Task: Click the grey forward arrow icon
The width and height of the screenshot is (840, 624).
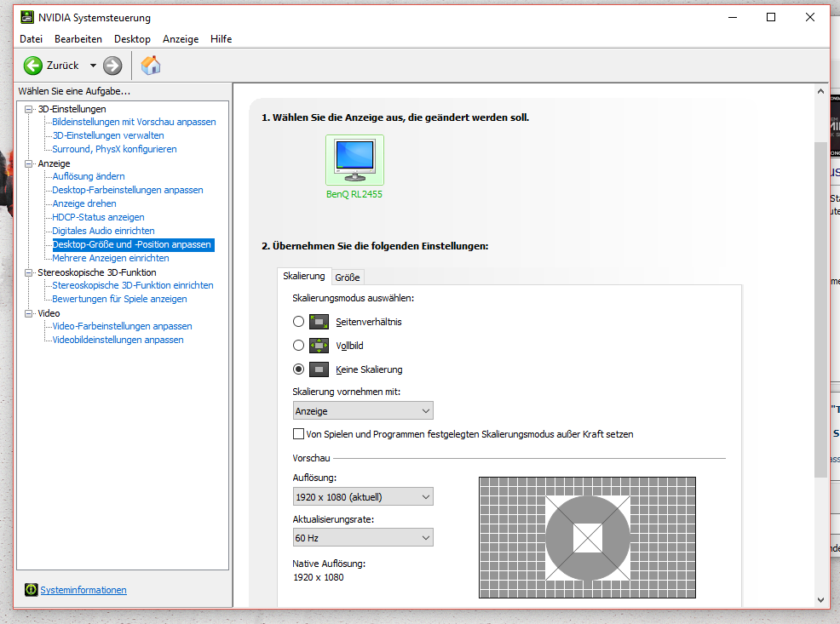Action: (112, 66)
